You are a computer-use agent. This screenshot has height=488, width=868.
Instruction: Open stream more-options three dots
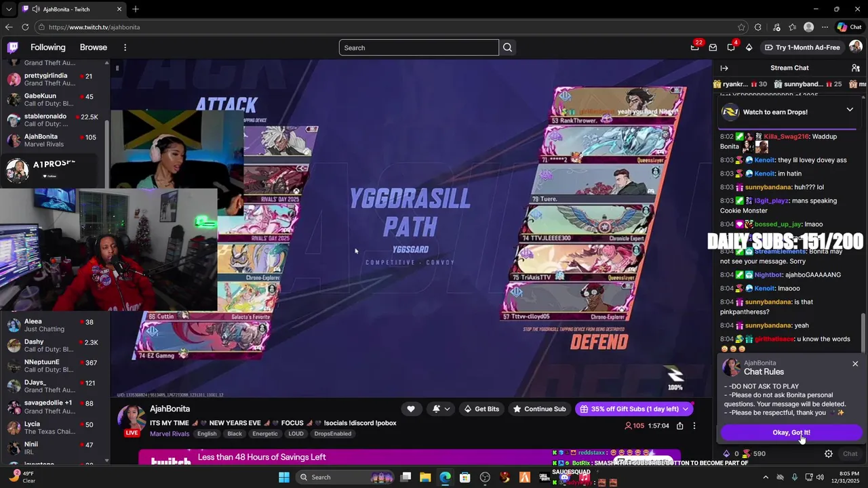coord(694,426)
